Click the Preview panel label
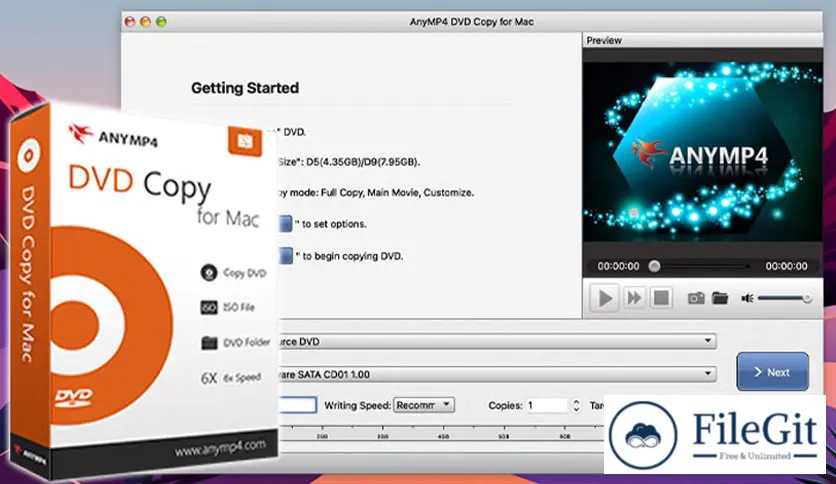The width and height of the screenshot is (836, 484). pyautogui.click(x=604, y=41)
